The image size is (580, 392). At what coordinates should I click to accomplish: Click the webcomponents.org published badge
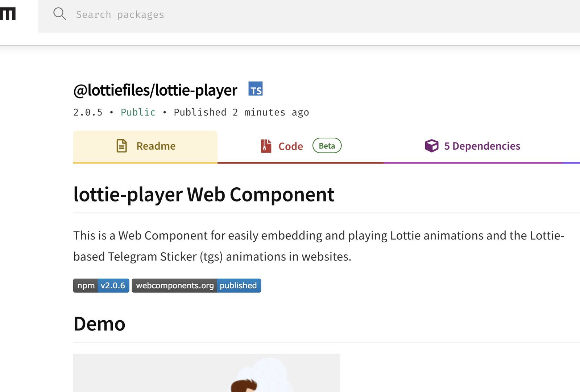pos(196,285)
